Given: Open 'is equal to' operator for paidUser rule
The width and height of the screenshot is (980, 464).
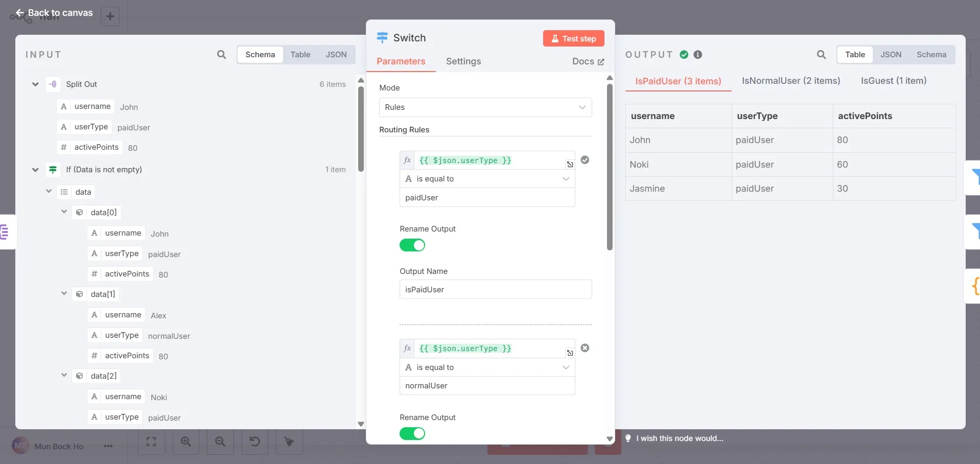Looking at the screenshot, I should pos(487,179).
